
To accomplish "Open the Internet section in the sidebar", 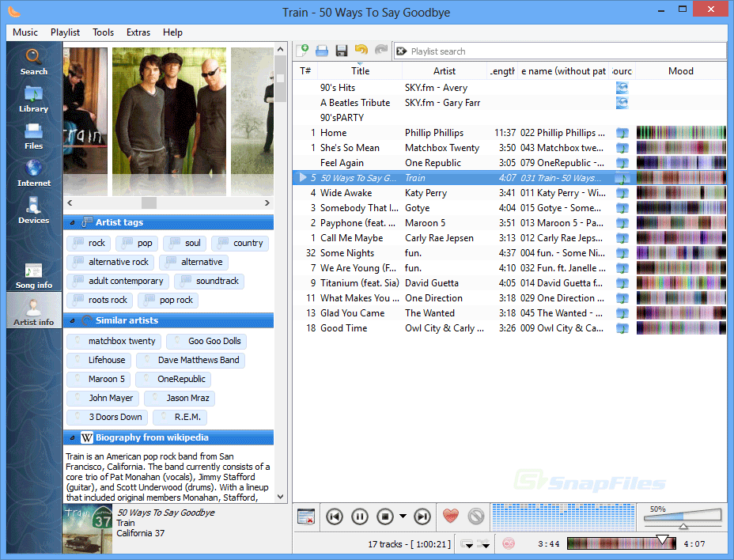I will 33,172.
